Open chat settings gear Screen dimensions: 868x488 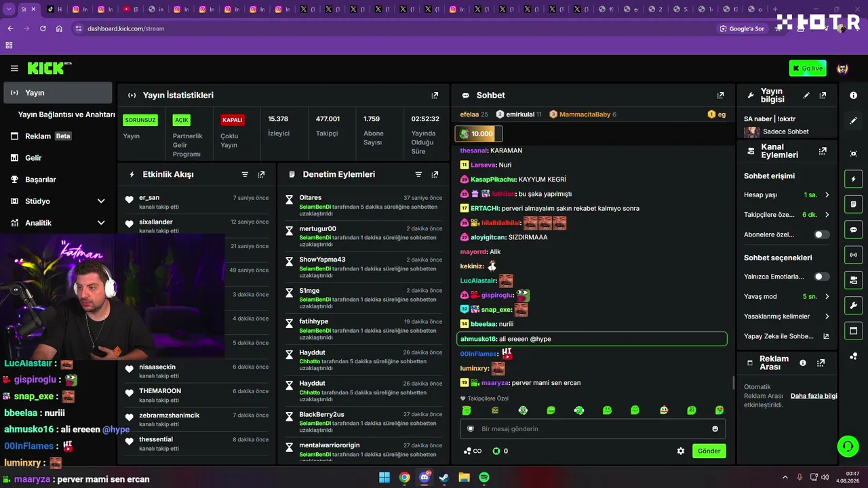click(x=681, y=451)
